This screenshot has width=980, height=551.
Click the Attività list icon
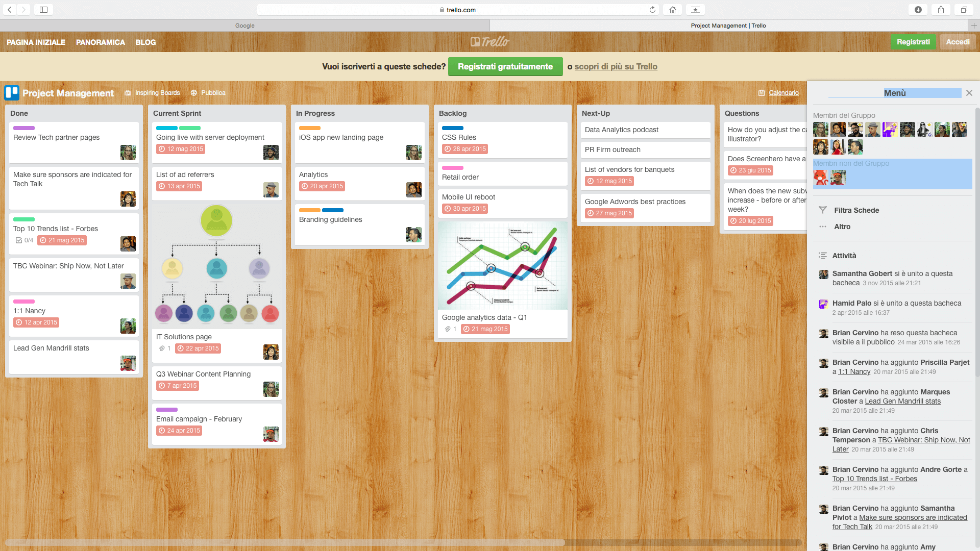823,256
